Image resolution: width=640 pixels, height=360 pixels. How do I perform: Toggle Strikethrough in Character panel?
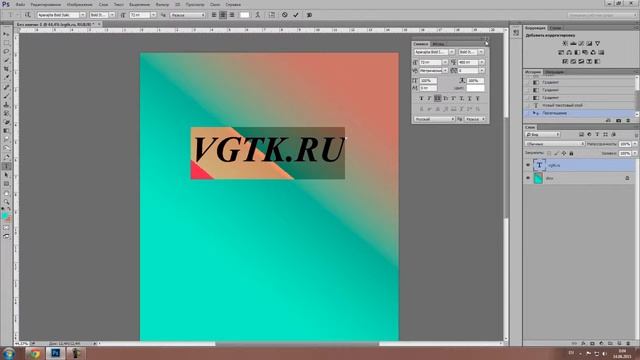[x=478, y=98]
